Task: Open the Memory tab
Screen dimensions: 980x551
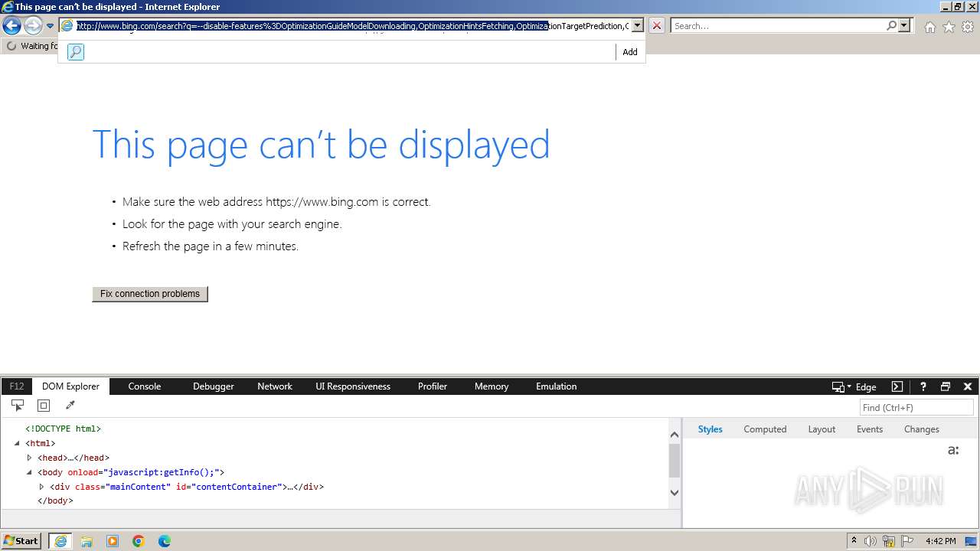Action: 492,386
